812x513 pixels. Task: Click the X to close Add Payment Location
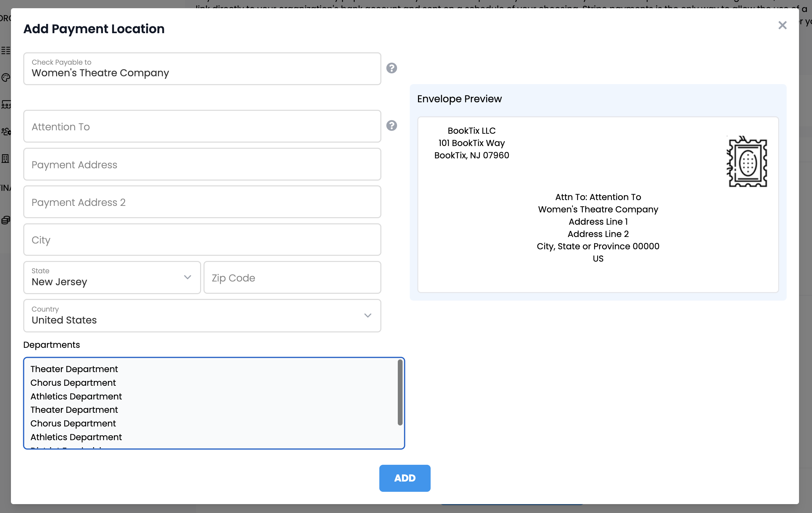point(783,25)
